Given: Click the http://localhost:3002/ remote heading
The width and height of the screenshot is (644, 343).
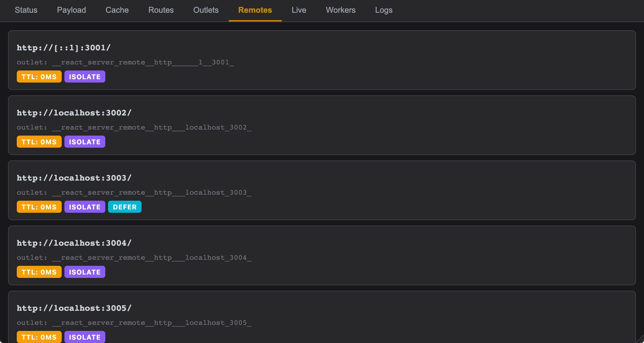Looking at the screenshot, I should 74,113.
